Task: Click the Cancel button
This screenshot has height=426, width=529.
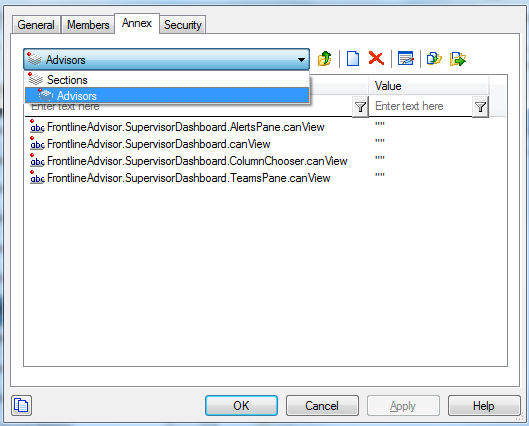Action: tap(322, 405)
